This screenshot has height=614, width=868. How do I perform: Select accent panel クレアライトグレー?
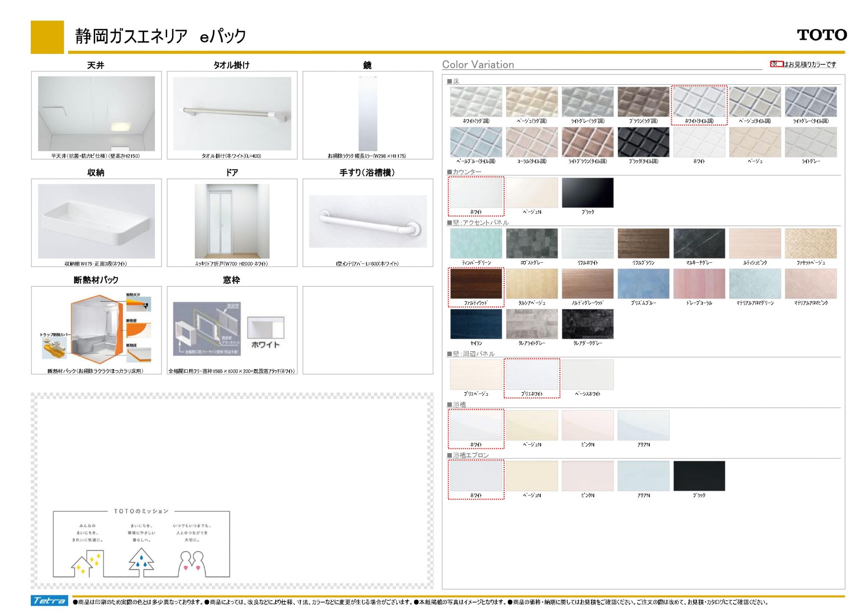coord(532,324)
